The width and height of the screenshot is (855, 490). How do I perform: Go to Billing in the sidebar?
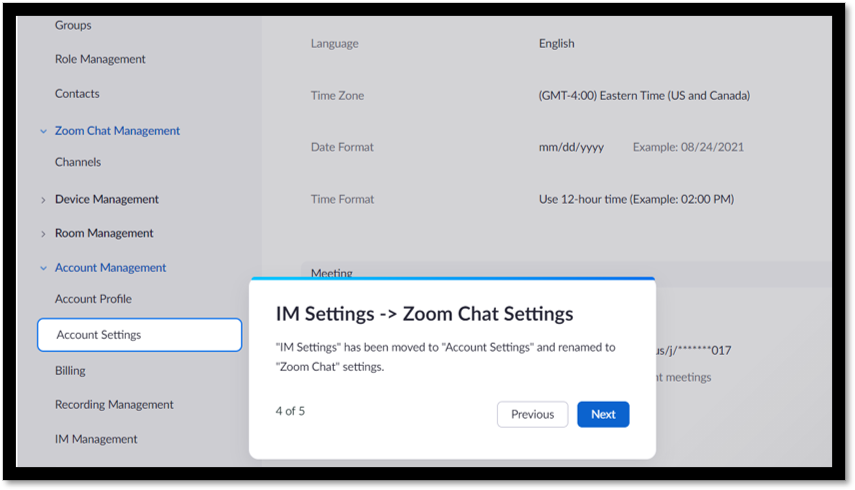click(70, 371)
